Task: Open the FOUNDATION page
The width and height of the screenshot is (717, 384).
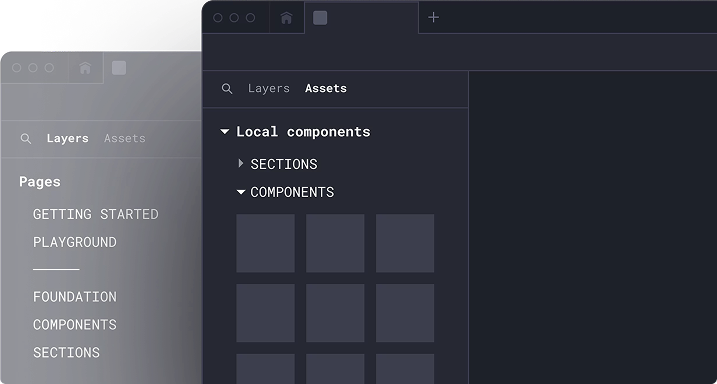Action: [75, 297]
